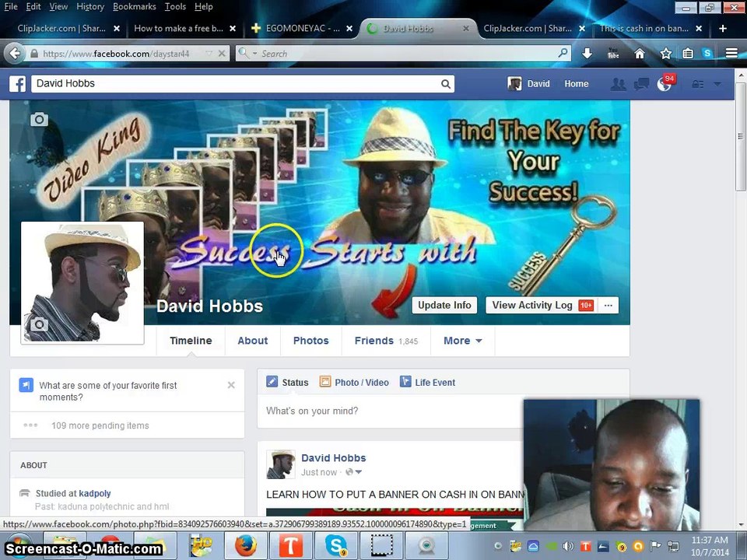The width and height of the screenshot is (747, 560).
Task: Open the friend requests icon
Action: pyautogui.click(x=619, y=84)
